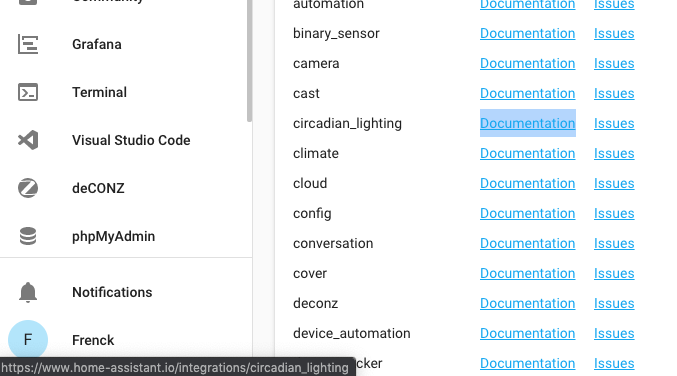This screenshot has width=677, height=376.
Task: Open Issues for deconz
Action: [x=614, y=303]
